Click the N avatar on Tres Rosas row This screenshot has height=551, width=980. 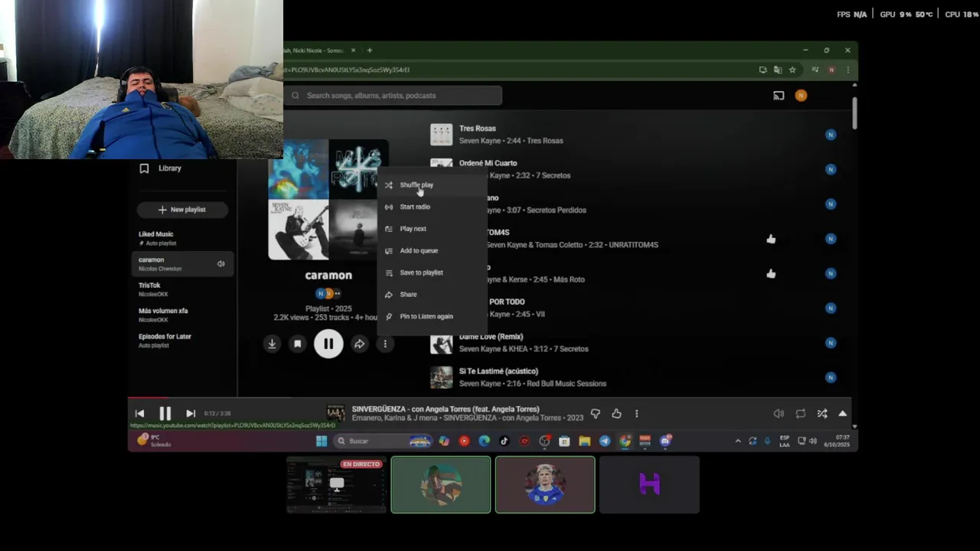[831, 135]
